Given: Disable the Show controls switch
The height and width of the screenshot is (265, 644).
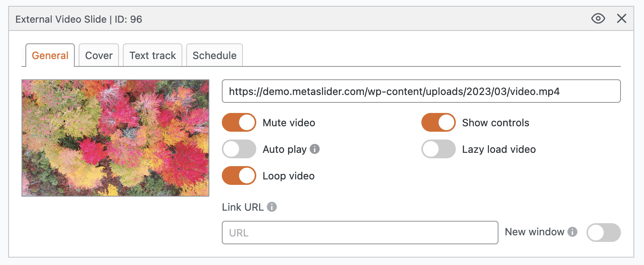Looking at the screenshot, I should coord(438,123).
